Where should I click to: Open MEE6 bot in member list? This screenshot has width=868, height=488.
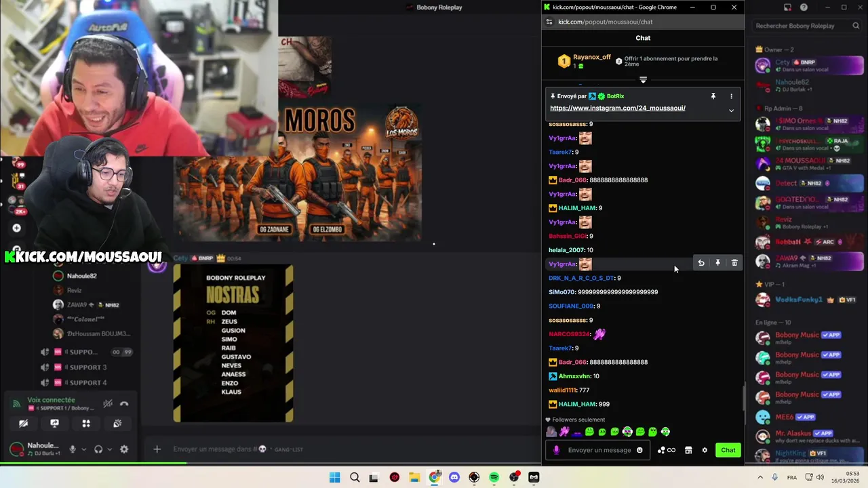click(x=810, y=417)
